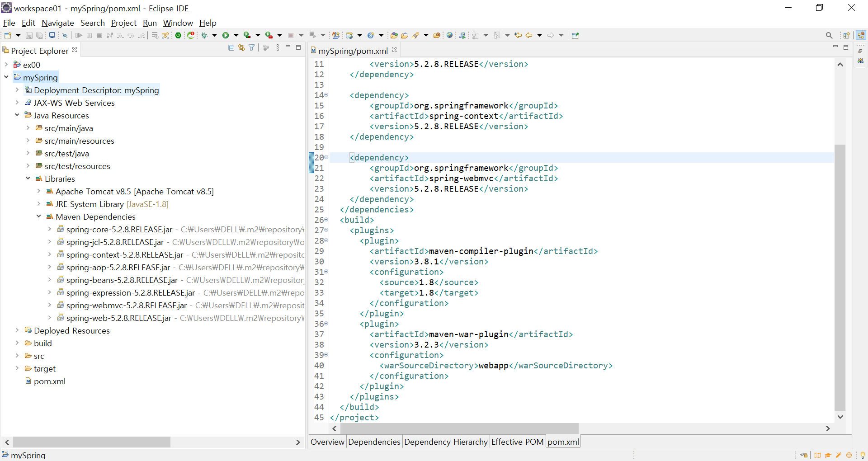Collapse the mySpring project node
This screenshot has height=461, width=868.
pyautogui.click(x=6, y=77)
